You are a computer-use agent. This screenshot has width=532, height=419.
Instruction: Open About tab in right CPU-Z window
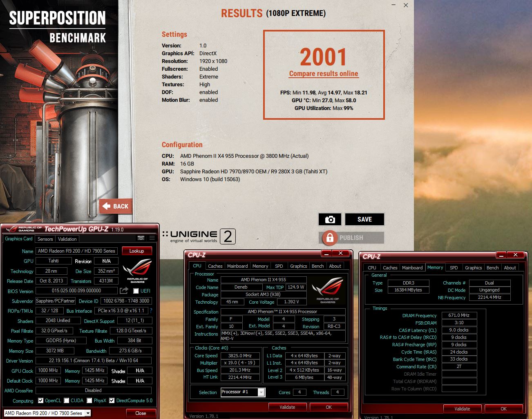(x=510, y=268)
